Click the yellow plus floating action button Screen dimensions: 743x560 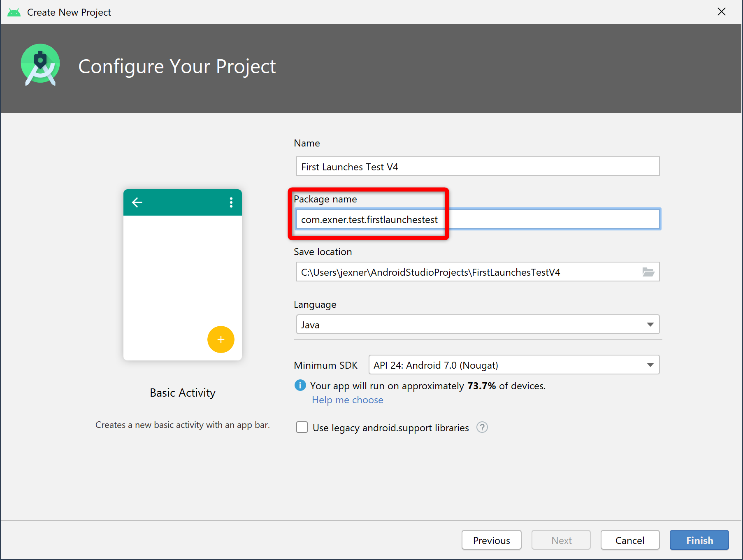pos(221,339)
